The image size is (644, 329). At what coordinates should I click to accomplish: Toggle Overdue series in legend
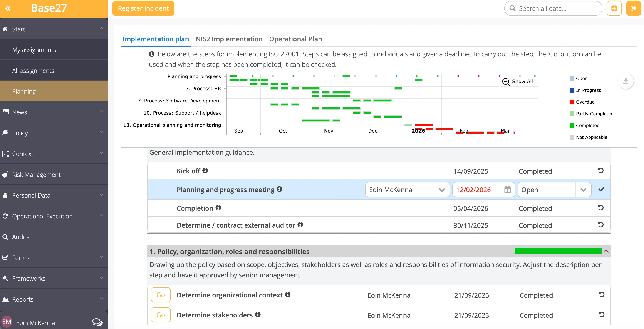[x=582, y=102]
